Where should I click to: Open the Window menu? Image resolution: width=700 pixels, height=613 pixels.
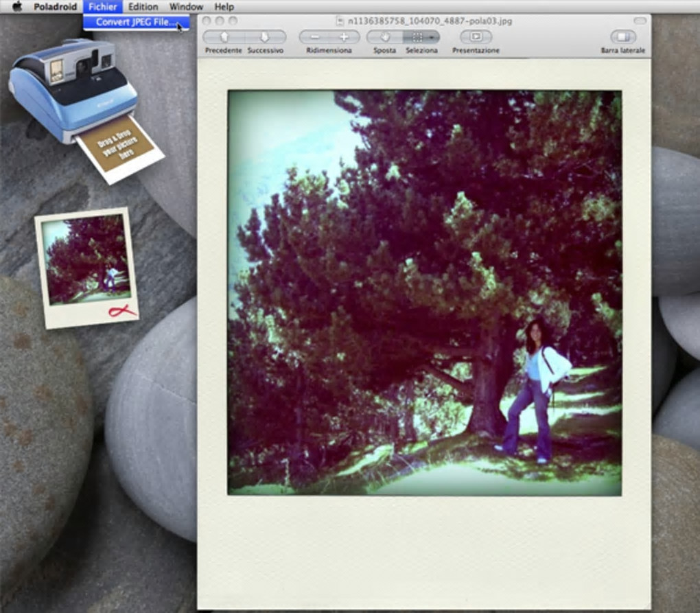[x=186, y=7]
